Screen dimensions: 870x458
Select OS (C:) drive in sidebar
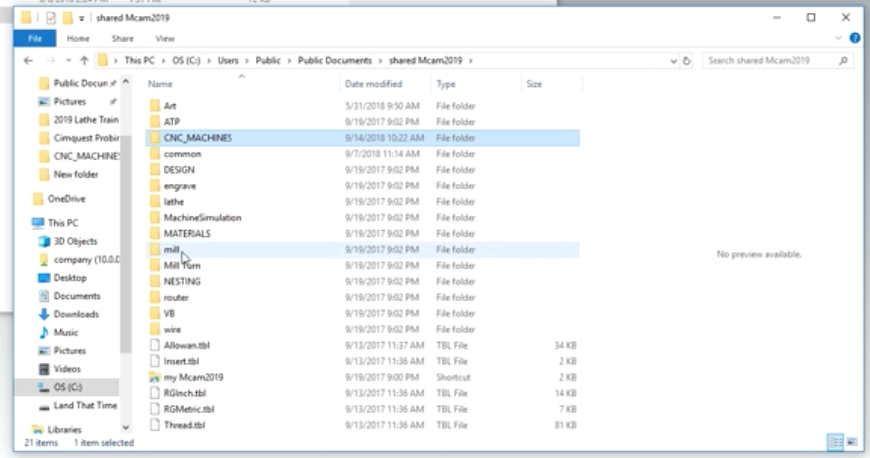(x=67, y=387)
